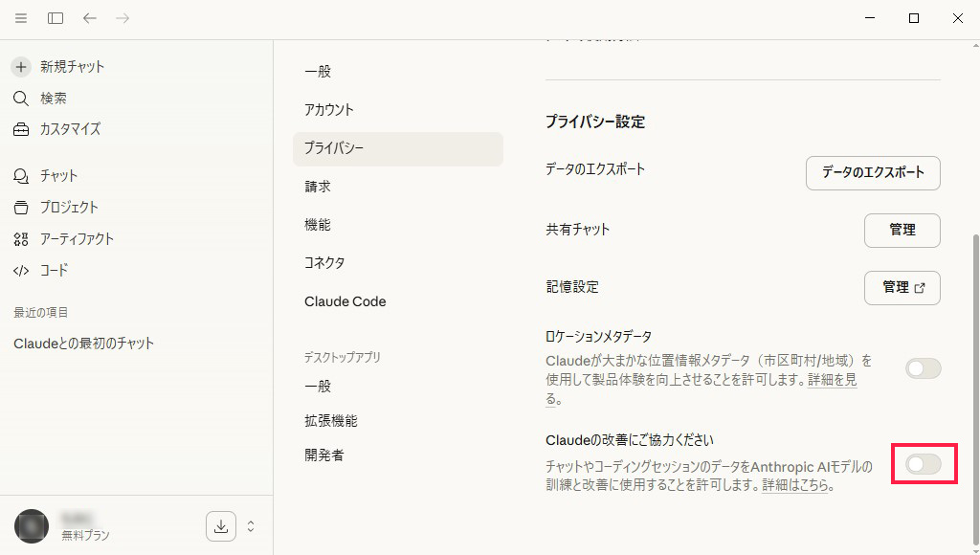
Task: Start a new chat with the plus icon
Action: [x=20, y=66]
